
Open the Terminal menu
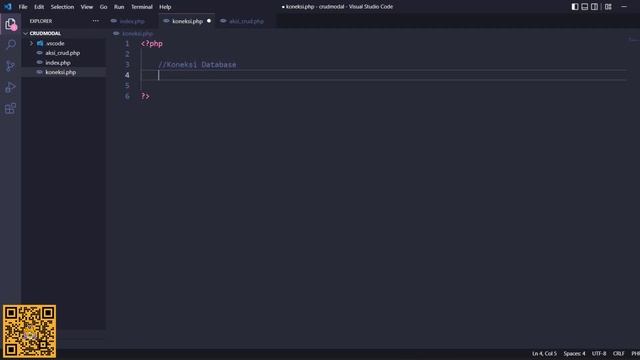(x=142, y=7)
